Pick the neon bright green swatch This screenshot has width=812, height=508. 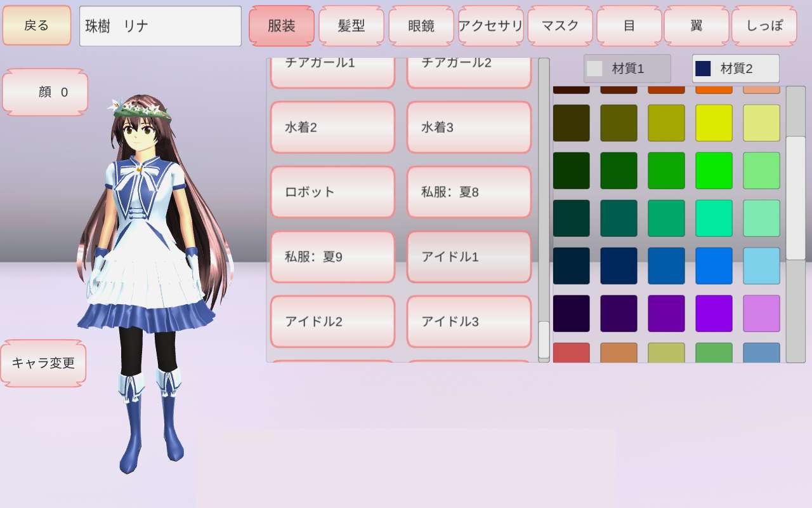(714, 171)
